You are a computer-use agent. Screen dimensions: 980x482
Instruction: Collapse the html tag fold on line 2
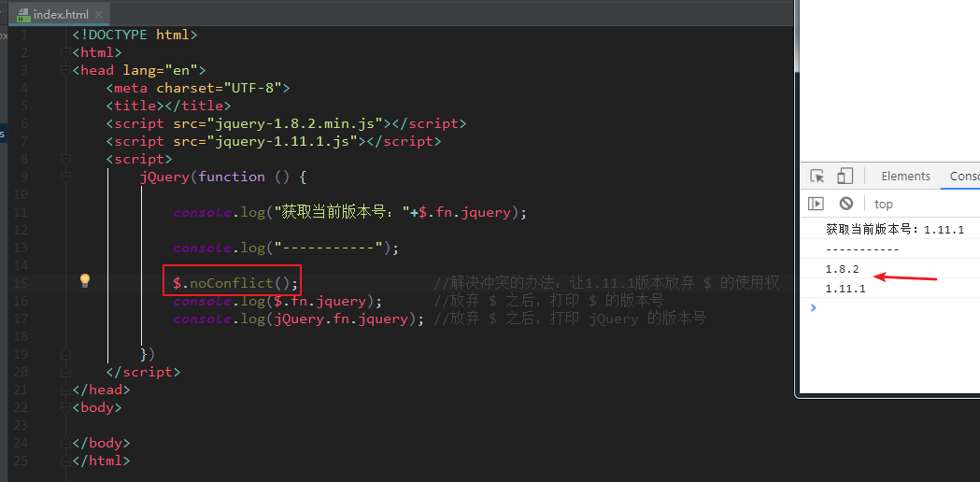click(64, 52)
